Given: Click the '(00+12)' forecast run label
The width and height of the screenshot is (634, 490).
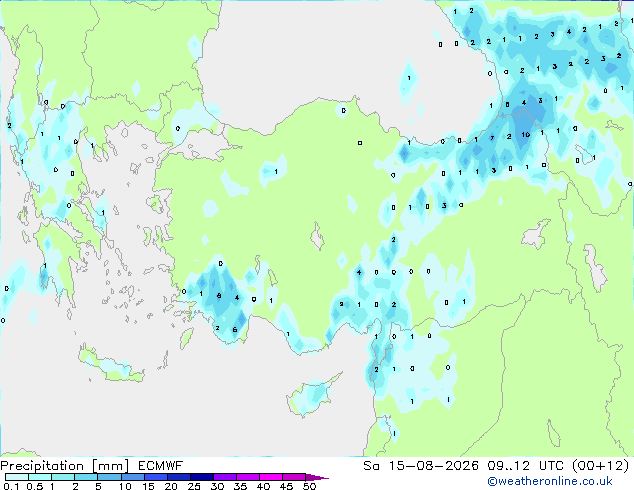Looking at the screenshot, I should pos(601,466).
